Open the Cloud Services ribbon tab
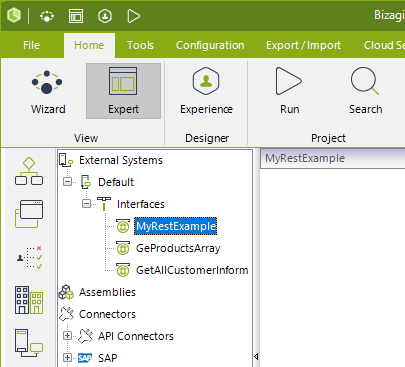 tap(384, 45)
